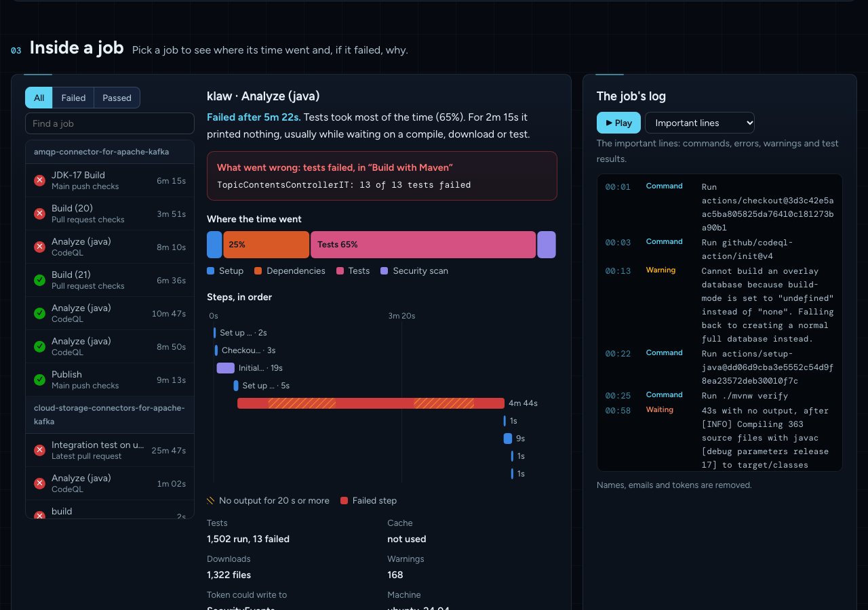Click the failed icon beside Integration test job
The width and height of the screenshot is (868, 610).
pyautogui.click(x=39, y=450)
